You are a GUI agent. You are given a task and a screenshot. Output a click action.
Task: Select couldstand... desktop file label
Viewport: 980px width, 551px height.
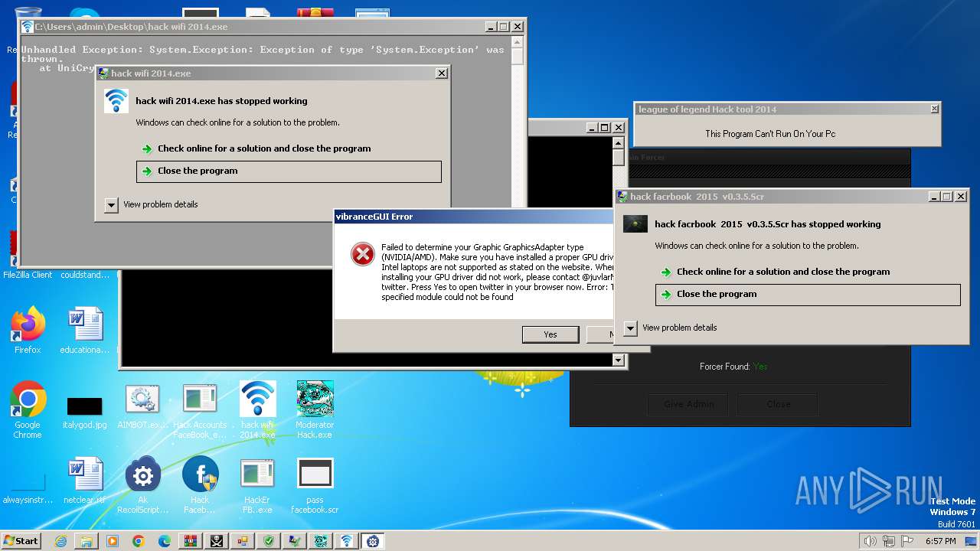pyautogui.click(x=85, y=275)
